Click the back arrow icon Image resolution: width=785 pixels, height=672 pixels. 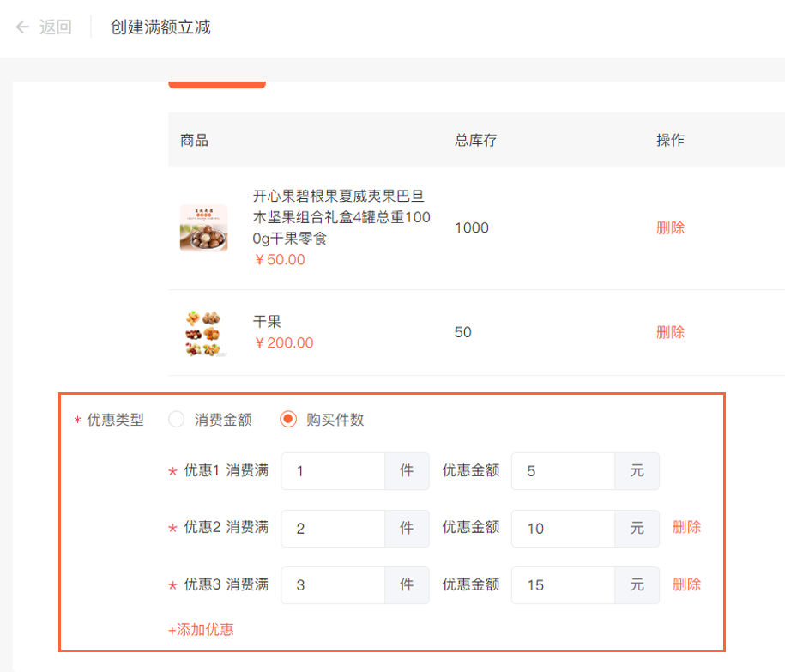click(22, 27)
